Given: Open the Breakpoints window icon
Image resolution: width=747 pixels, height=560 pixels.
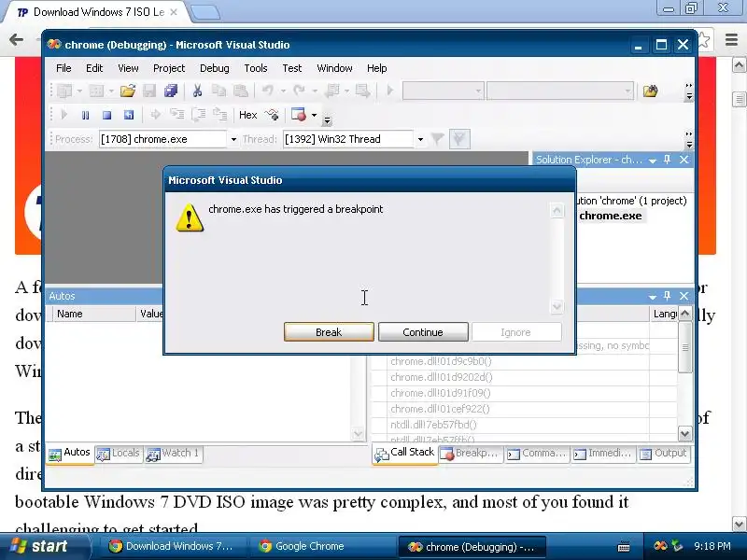Looking at the screenshot, I should point(299,114).
